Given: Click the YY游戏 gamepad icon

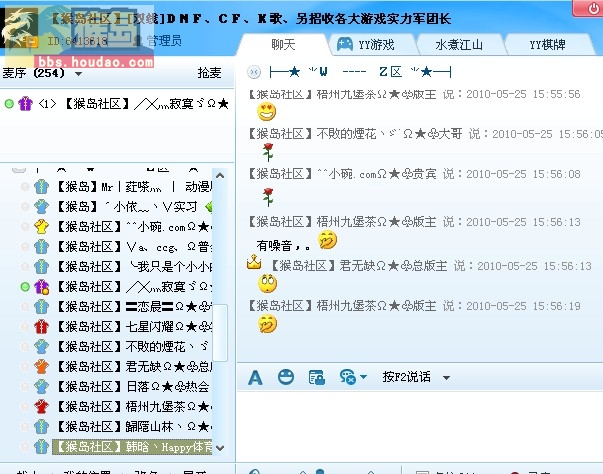Looking at the screenshot, I should point(345,44).
